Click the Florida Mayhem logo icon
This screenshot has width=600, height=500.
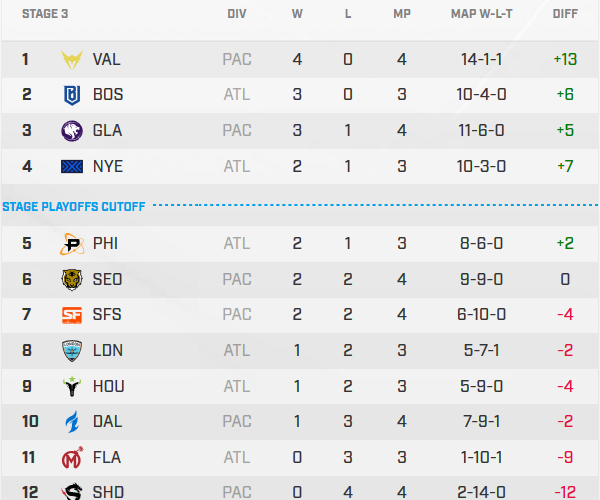pos(72,458)
